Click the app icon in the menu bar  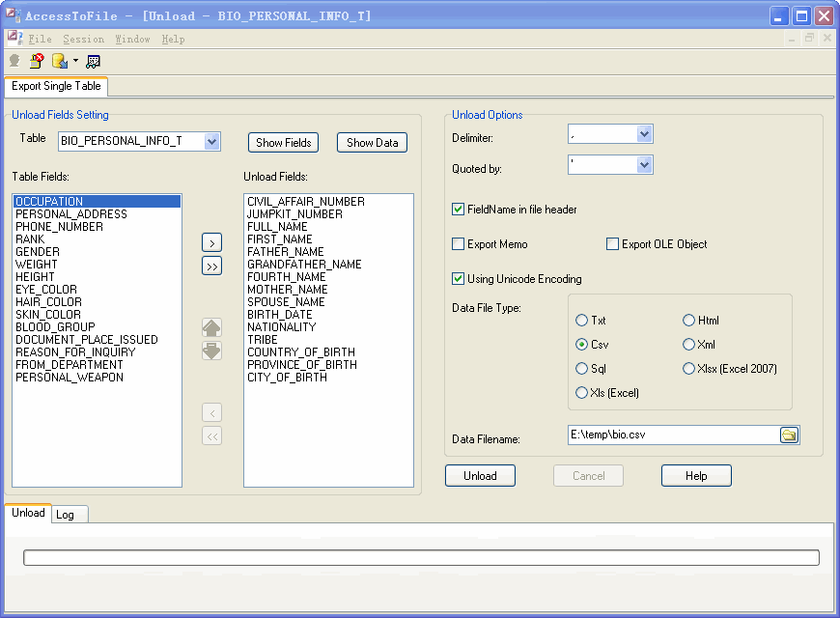(14, 38)
